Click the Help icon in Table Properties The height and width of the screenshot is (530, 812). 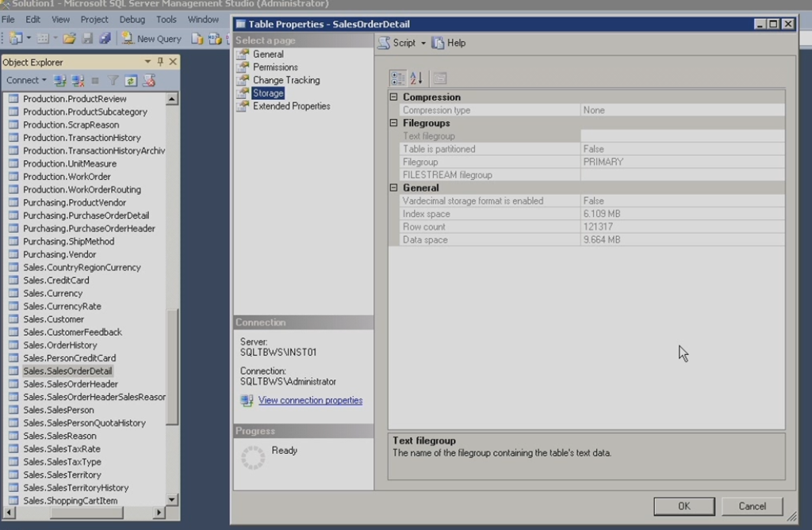[438, 43]
